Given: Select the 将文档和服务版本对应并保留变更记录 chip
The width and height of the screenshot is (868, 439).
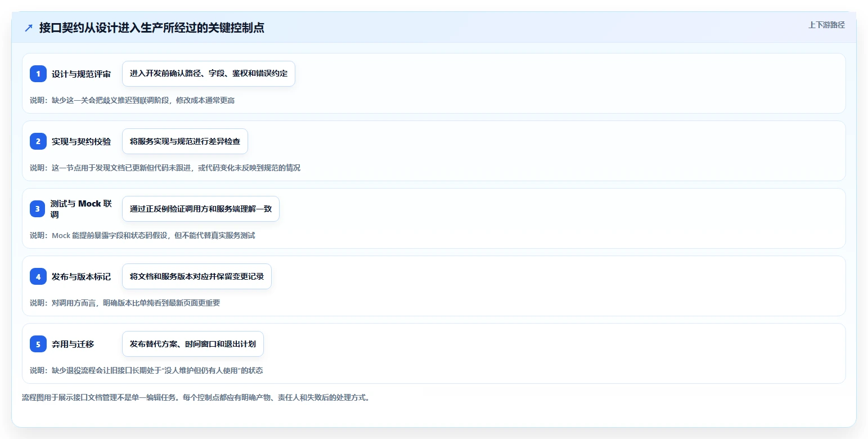Looking at the screenshot, I should (x=197, y=276).
